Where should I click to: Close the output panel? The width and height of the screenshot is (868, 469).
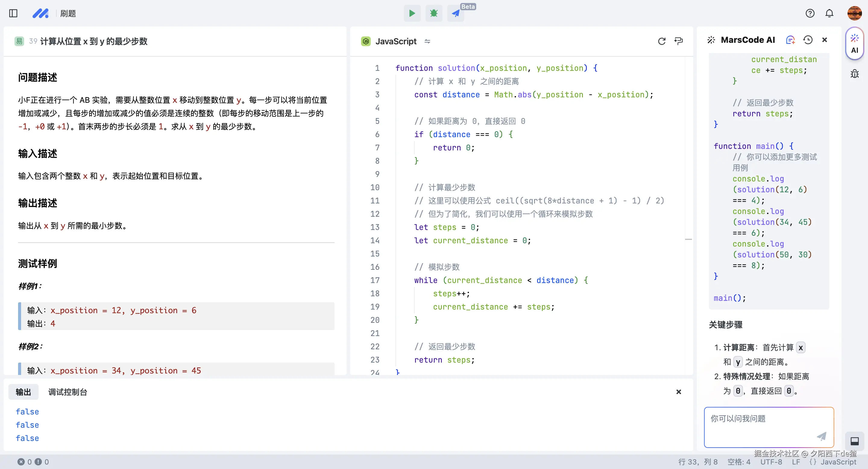tap(678, 392)
